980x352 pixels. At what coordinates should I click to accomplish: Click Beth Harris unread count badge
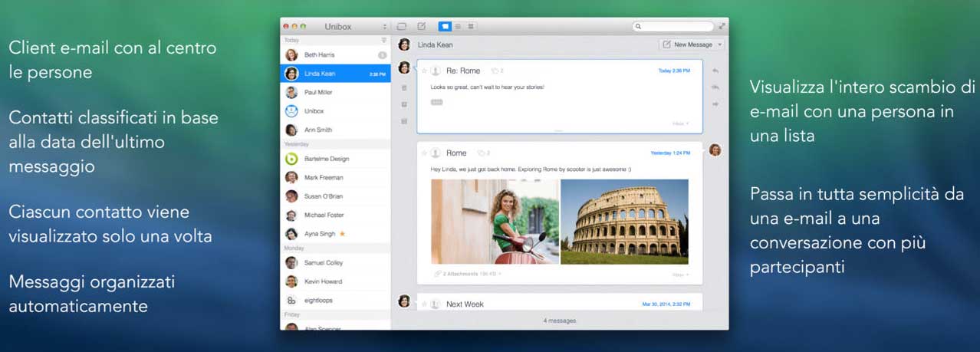click(x=382, y=55)
